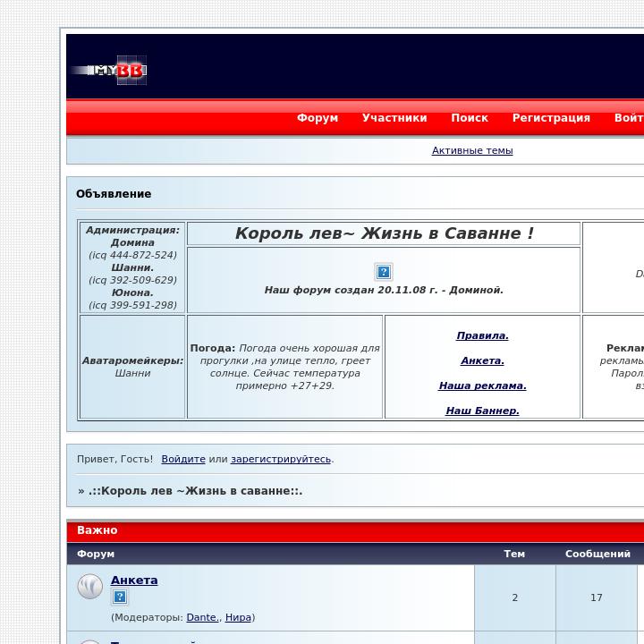Screen dimensions: 644x644
Task: Open the Правила. link
Action: pyautogui.click(x=483, y=335)
